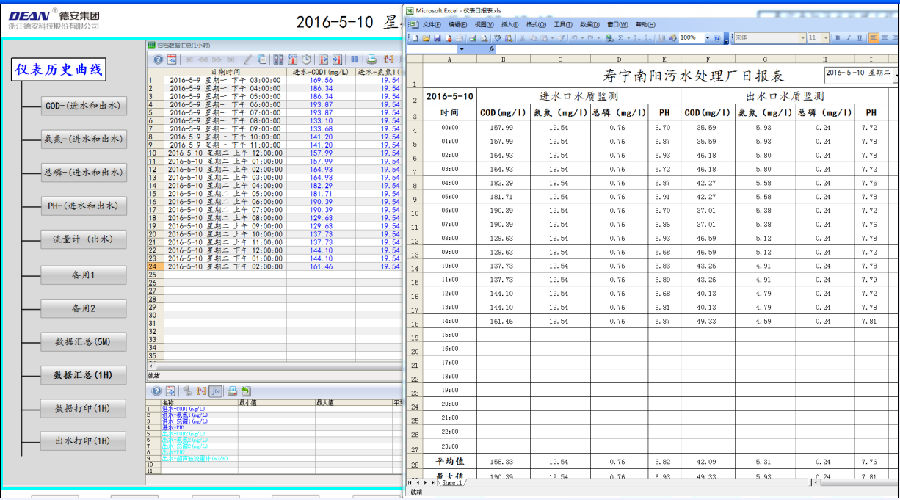Click the printer icon in upper data toolbar
Screen dimensions: 900x500
click(372, 59)
